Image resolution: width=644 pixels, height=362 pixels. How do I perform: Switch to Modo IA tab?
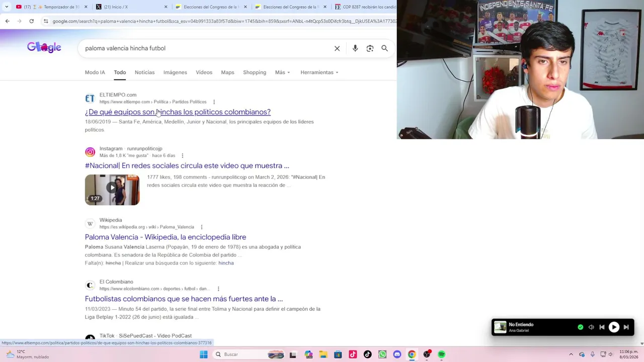[95, 72]
